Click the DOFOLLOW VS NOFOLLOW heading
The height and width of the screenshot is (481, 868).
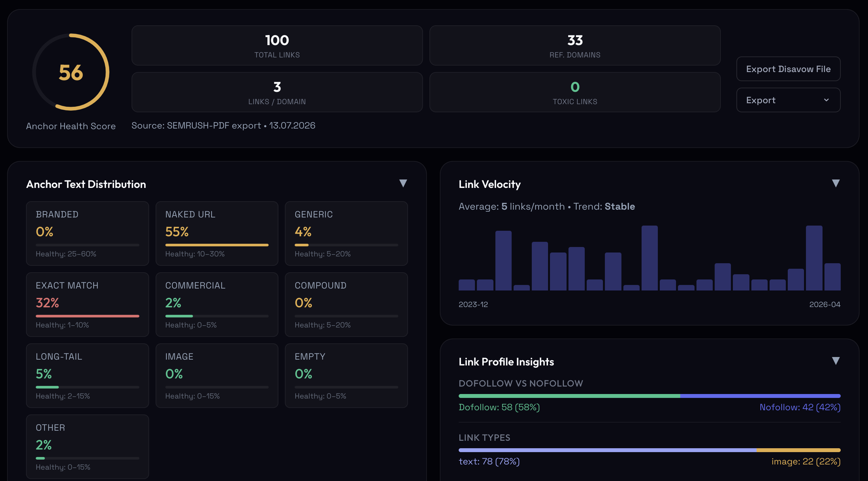pos(521,383)
